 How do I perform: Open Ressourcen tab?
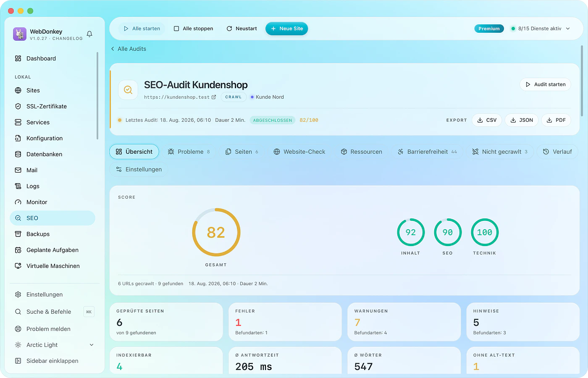click(361, 152)
